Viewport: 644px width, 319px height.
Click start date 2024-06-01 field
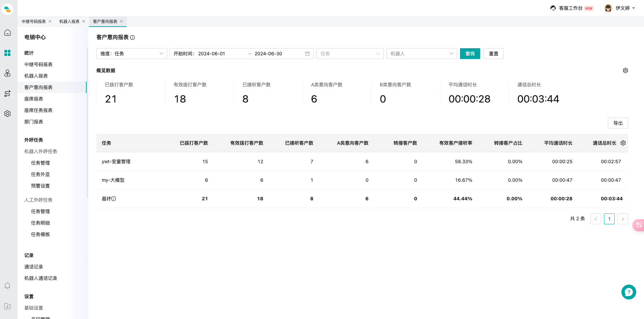click(211, 54)
